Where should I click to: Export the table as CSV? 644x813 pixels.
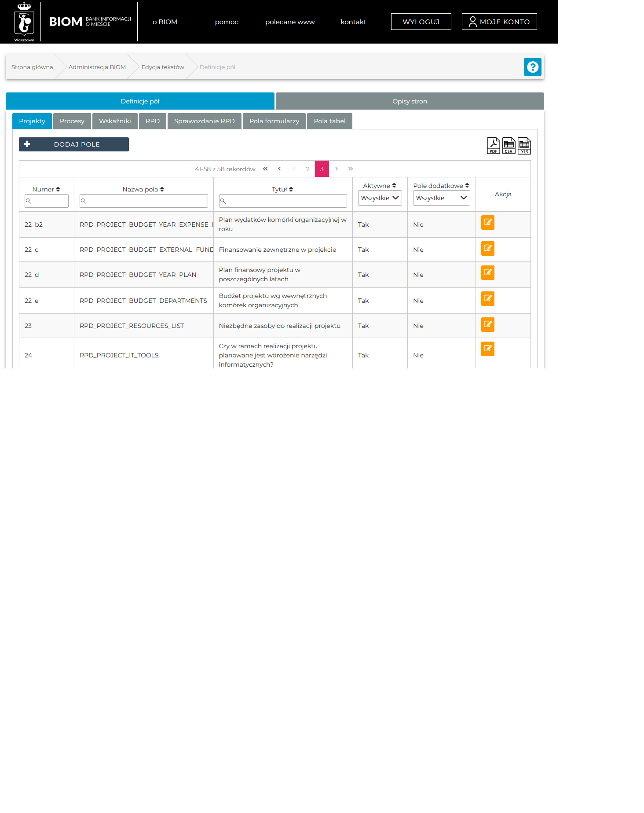(509, 146)
